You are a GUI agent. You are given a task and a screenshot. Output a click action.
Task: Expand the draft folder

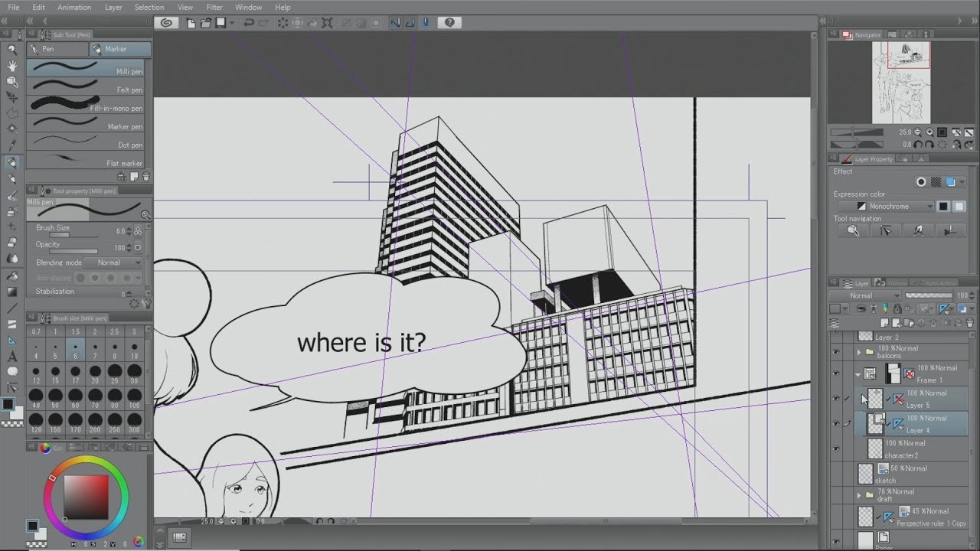[858, 496]
